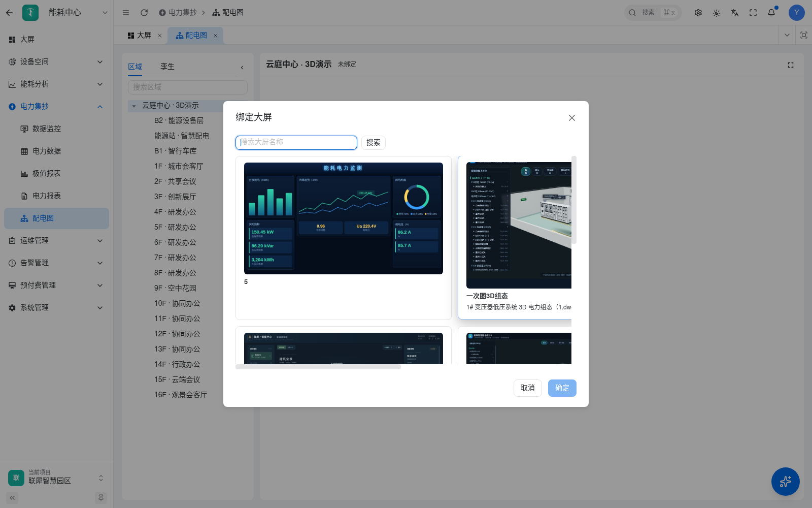
Task: Open the AI assistant floating button
Action: tap(786, 482)
